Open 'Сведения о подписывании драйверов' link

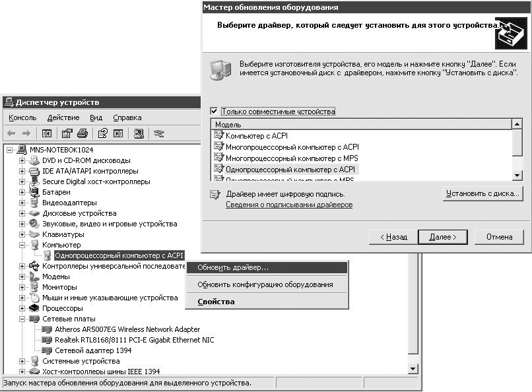[x=288, y=205]
